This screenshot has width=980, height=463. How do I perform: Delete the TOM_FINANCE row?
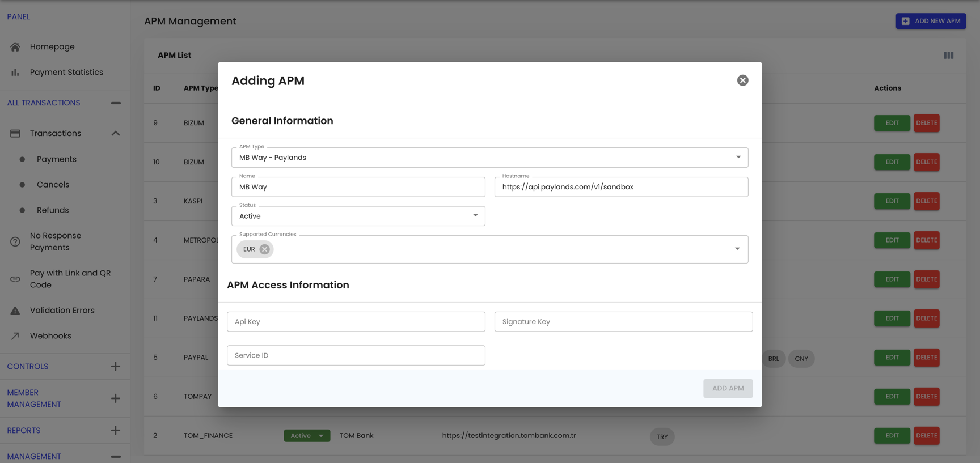927,436
